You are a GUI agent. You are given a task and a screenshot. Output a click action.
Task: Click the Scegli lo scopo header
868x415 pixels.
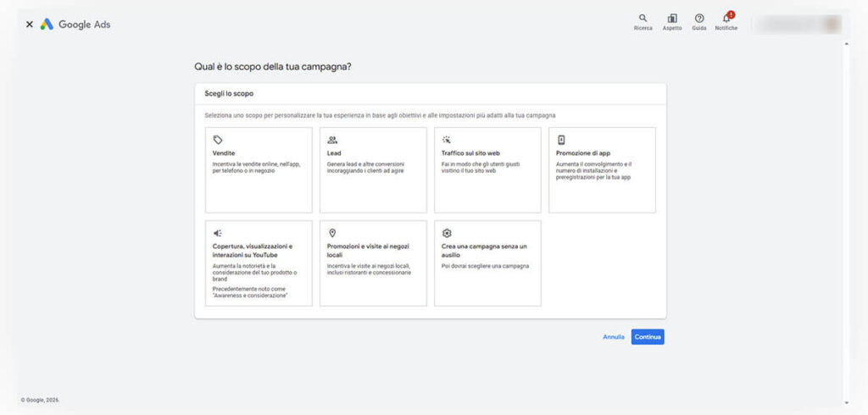pos(229,93)
